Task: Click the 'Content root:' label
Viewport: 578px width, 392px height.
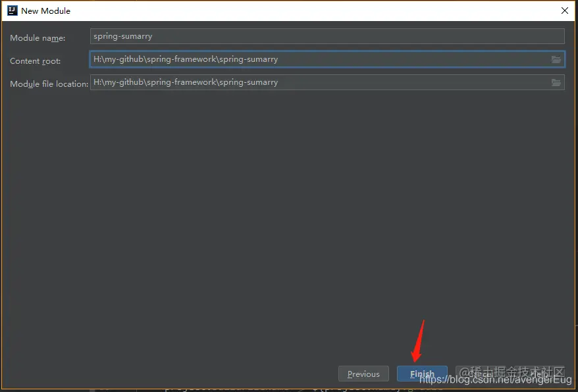Action: click(x=35, y=61)
